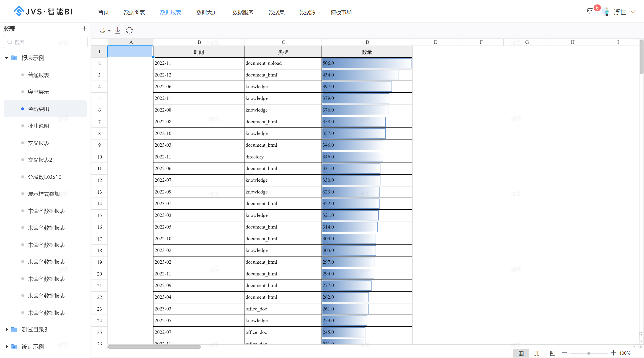
Task: Open the 数据报表 nav item
Action: [x=171, y=12]
